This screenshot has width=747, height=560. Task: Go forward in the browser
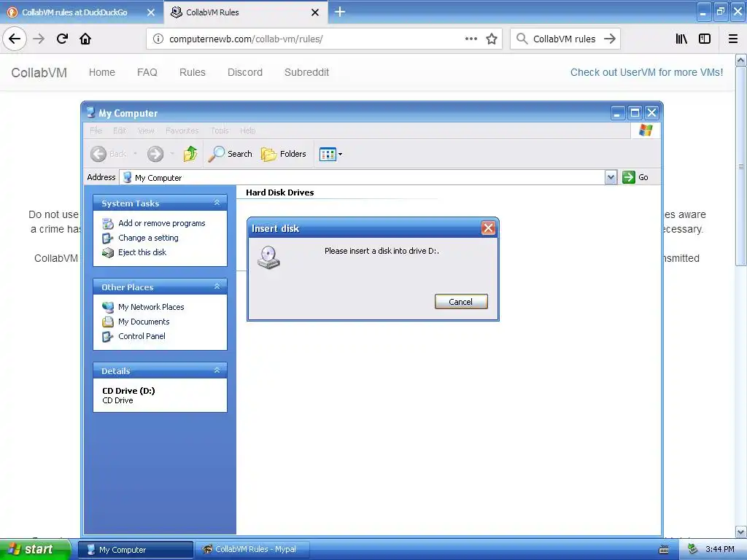(39, 39)
